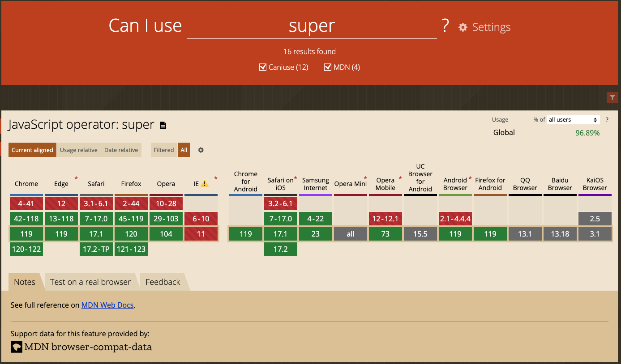
Task: Click IE version 6-10 cell
Action: coord(201,219)
